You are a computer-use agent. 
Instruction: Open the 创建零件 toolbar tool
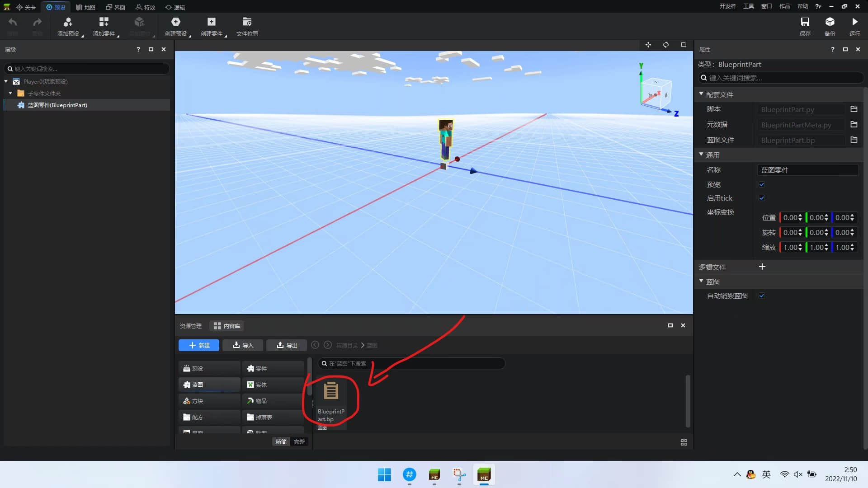pyautogui.click(x=212, y=27)
